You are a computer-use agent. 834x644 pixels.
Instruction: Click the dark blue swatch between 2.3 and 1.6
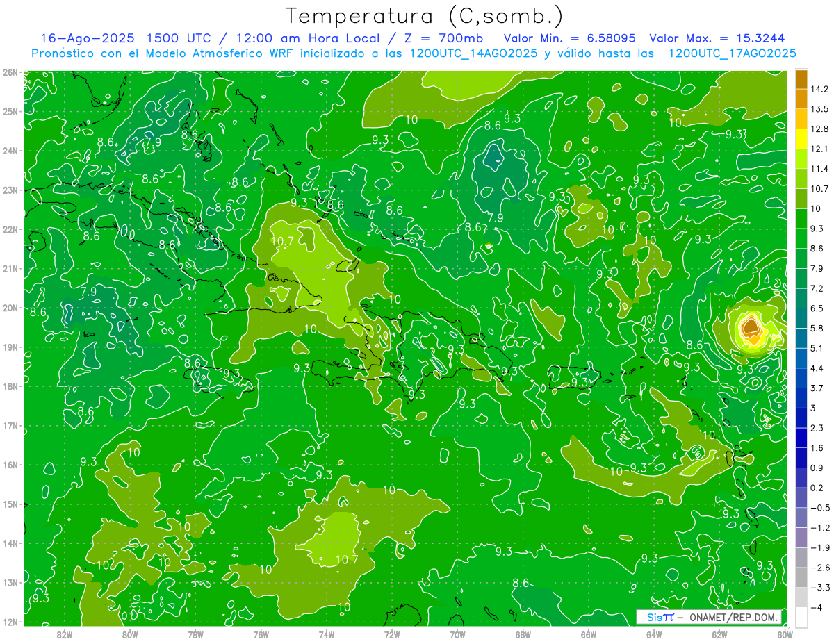coord(801,438)
